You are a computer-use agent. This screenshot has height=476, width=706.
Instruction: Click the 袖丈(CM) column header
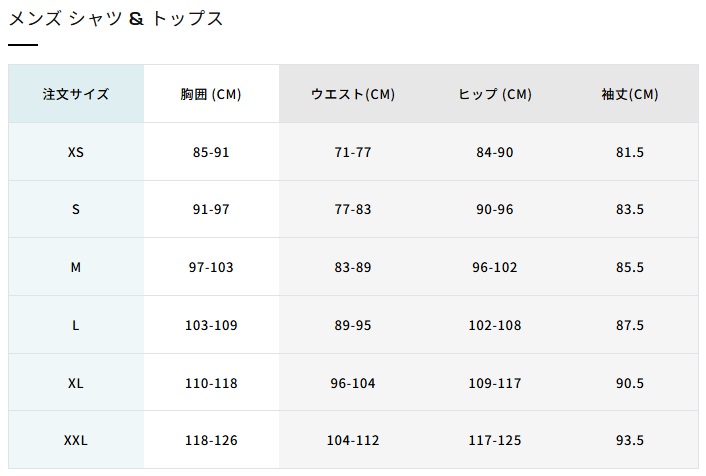point(629,94)
